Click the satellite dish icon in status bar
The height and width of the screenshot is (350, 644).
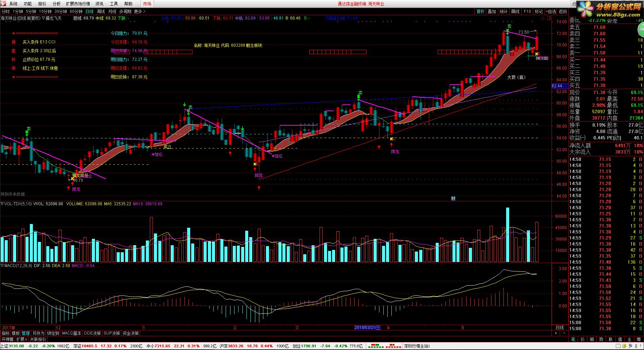630,346
